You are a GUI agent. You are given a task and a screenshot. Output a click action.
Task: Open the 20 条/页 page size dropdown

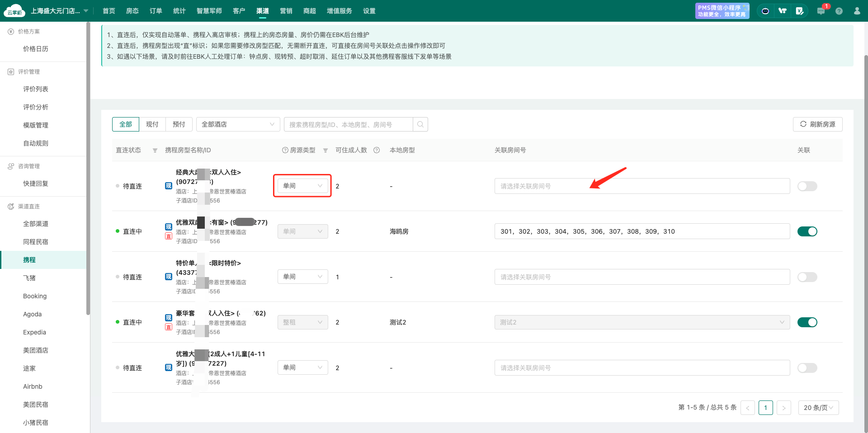(818, 408)
